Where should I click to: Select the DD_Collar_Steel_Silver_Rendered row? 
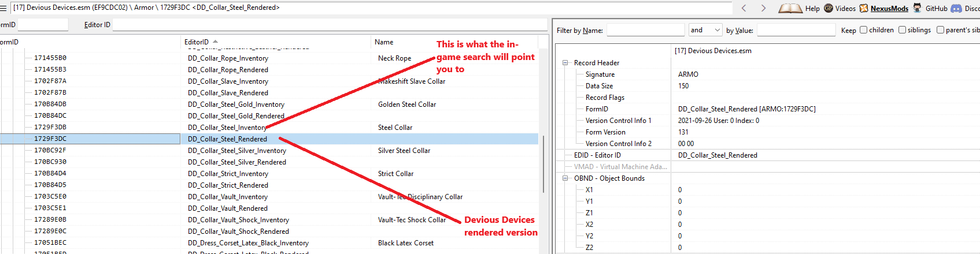coord(269,162)
